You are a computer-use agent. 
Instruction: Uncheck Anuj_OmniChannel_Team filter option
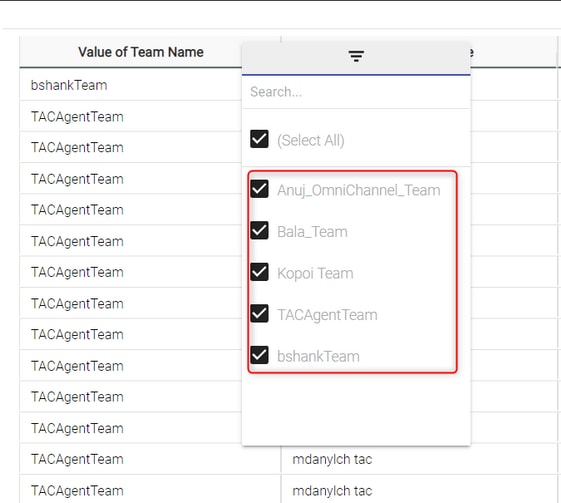[259, 189]
